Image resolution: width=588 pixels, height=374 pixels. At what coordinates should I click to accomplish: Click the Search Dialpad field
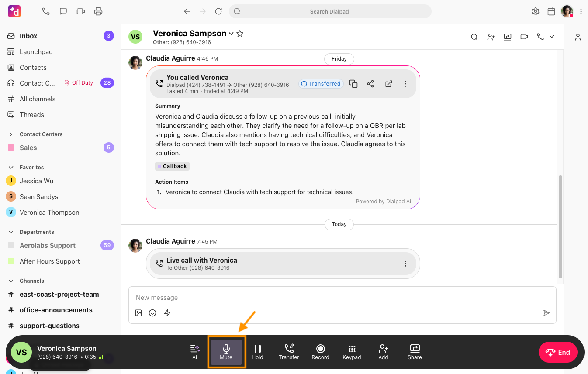(330, 11)
